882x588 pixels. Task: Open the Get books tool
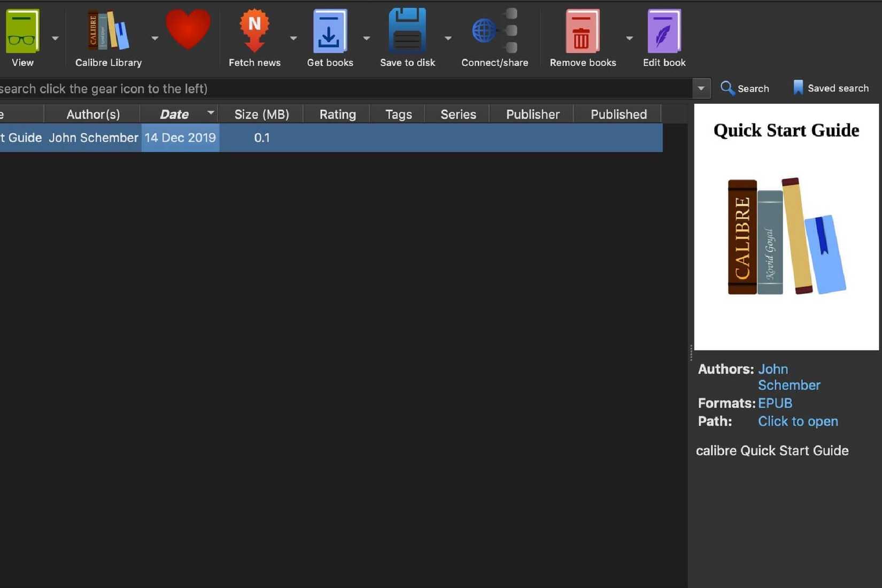330,32
